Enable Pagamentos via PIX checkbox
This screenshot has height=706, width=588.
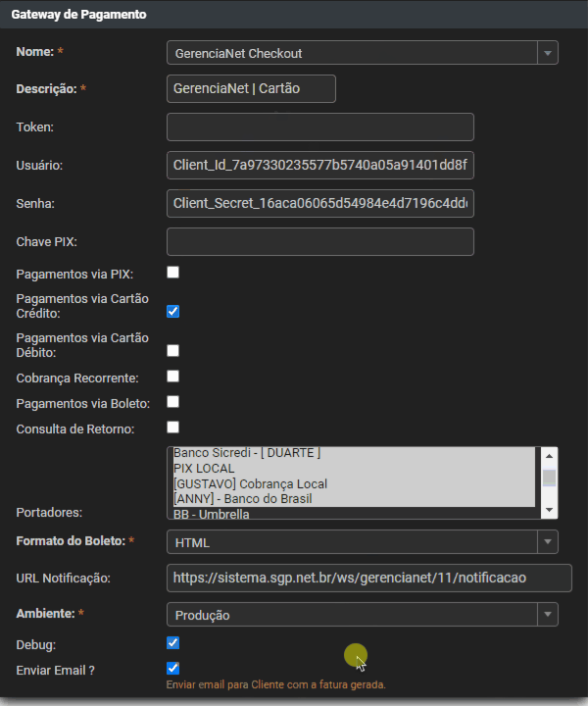tap(172, 273)
